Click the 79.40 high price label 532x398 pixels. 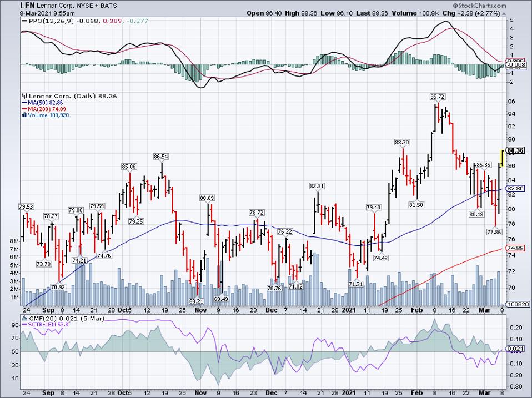point(374,207)
